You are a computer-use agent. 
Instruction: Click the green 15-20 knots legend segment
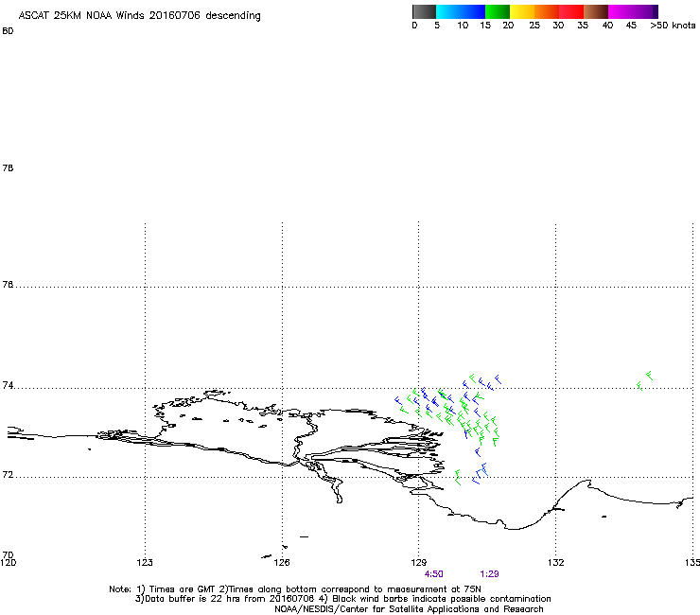point(498,11)
